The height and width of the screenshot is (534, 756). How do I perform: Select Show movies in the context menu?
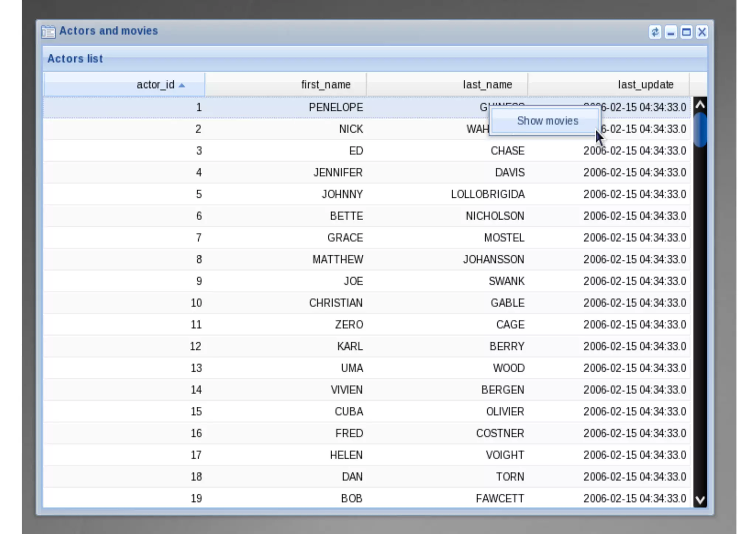547,121
